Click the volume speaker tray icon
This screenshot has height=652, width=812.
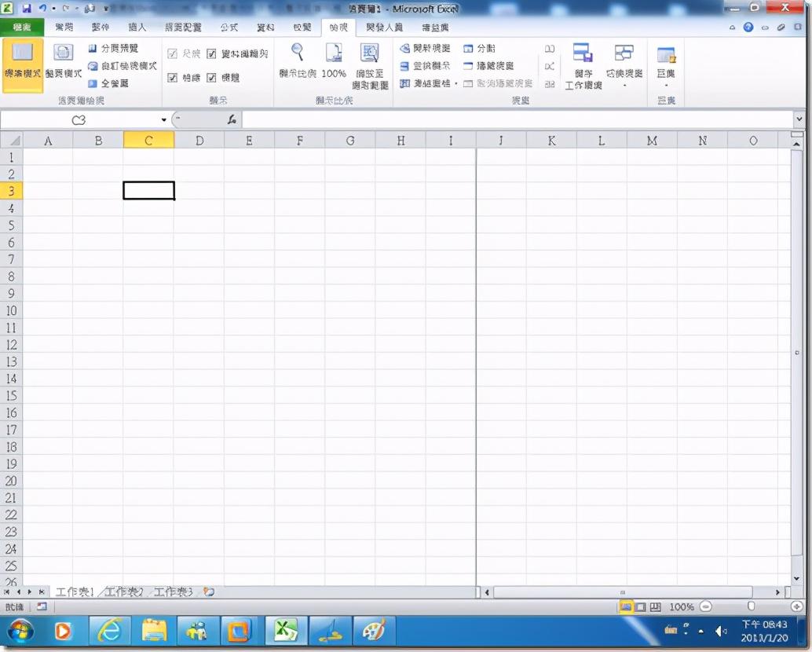point(720,631)
